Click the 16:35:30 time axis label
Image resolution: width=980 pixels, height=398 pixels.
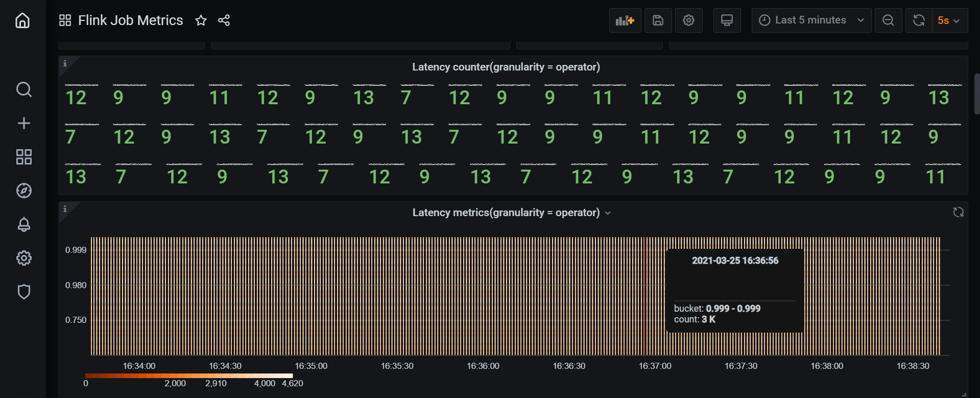397,366
